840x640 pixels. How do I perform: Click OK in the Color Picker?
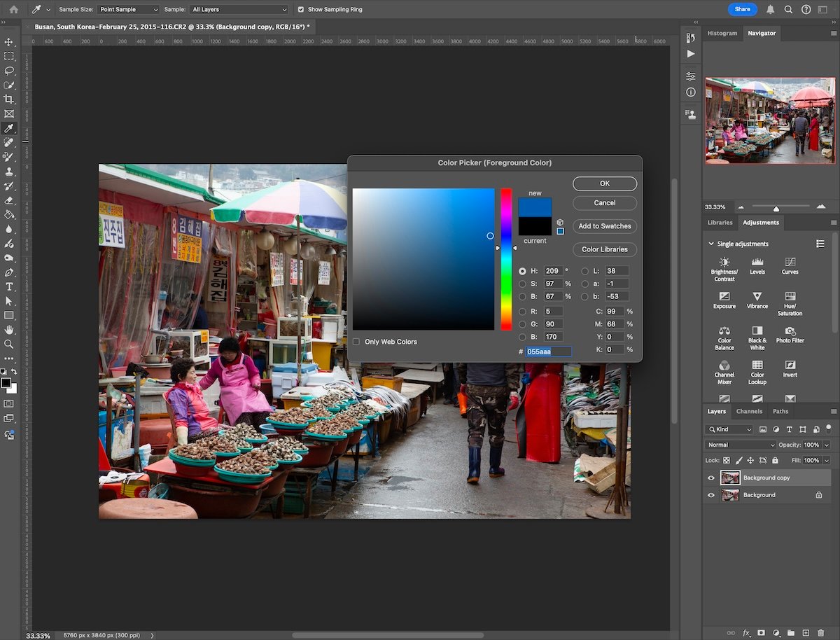tap(604, 183)
